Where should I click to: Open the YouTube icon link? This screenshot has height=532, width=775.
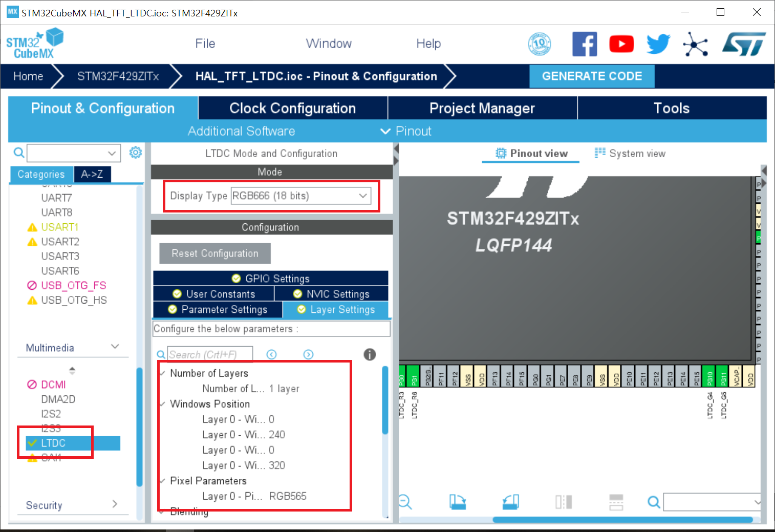click(621, 44)
